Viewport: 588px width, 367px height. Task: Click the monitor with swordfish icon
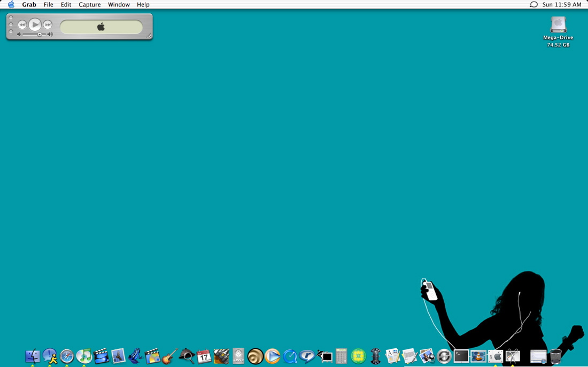(x=324, y=356)
